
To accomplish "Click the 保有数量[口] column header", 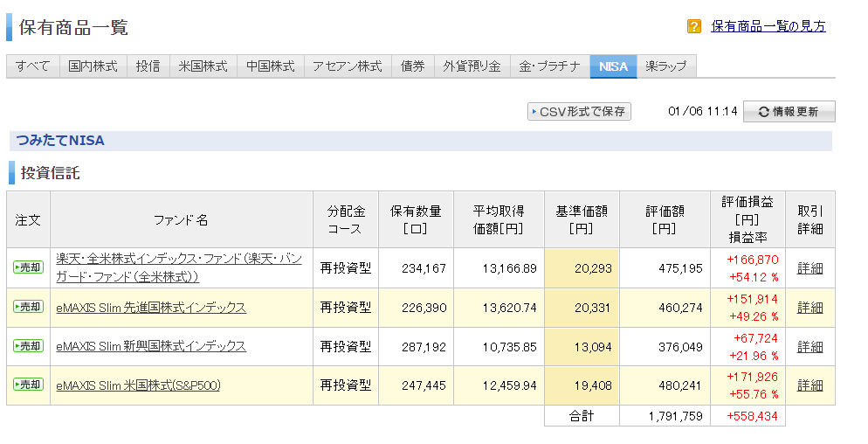I will 416,220.
